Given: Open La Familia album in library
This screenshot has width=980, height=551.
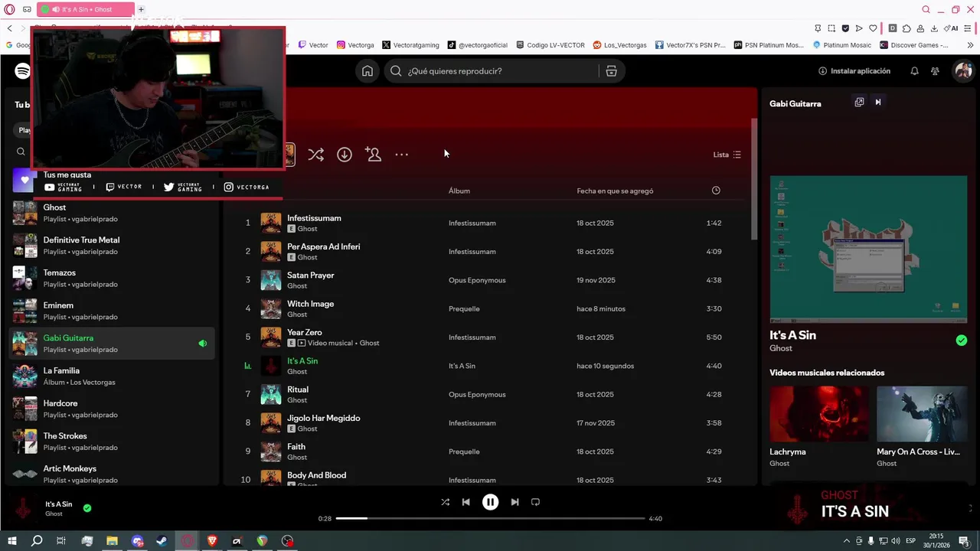Looking at the screenshot, I should click(x=113, y=376).
